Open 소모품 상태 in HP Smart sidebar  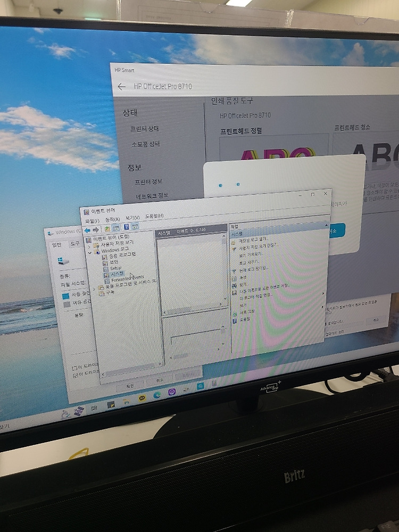click(x=146, y=144)
